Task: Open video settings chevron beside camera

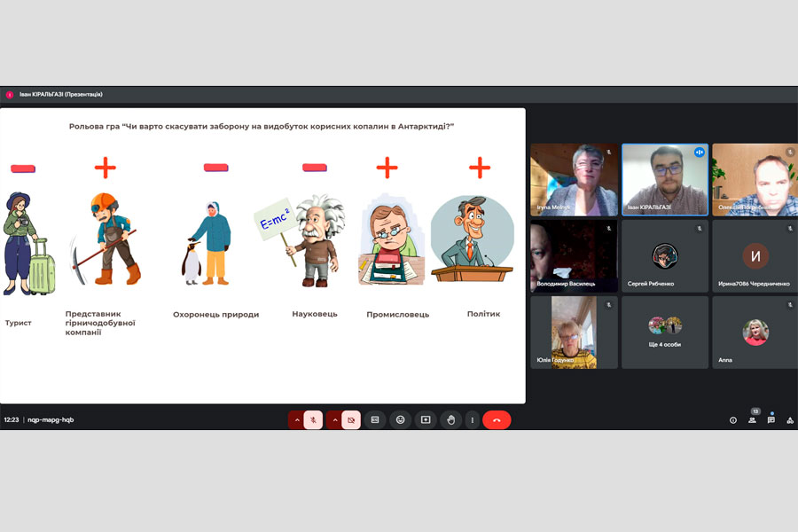Action: (335, 420)
